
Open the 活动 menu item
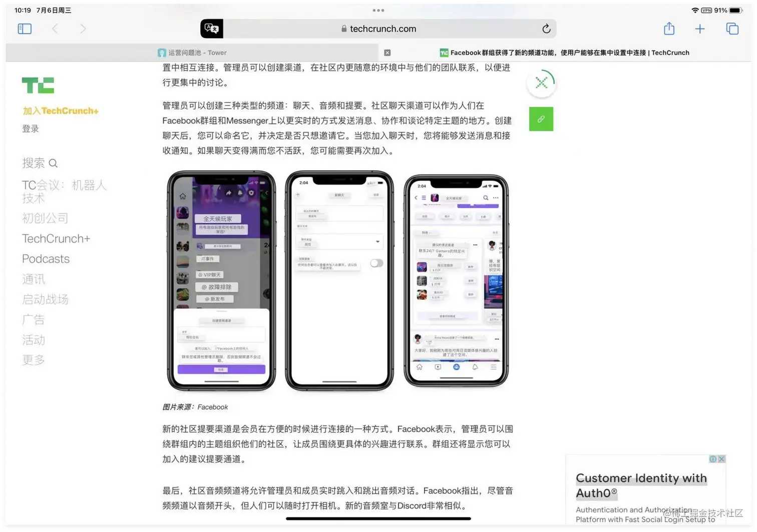coord(34,340)
